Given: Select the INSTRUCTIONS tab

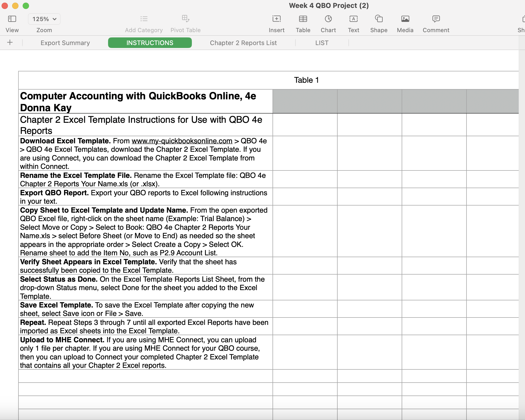Looking at the screenshot, I should (150, 43).
